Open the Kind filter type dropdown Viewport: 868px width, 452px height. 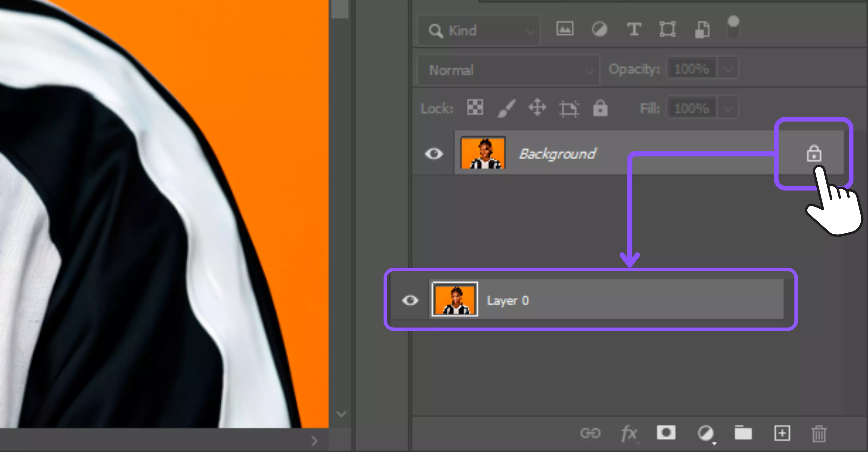(479, 31)
